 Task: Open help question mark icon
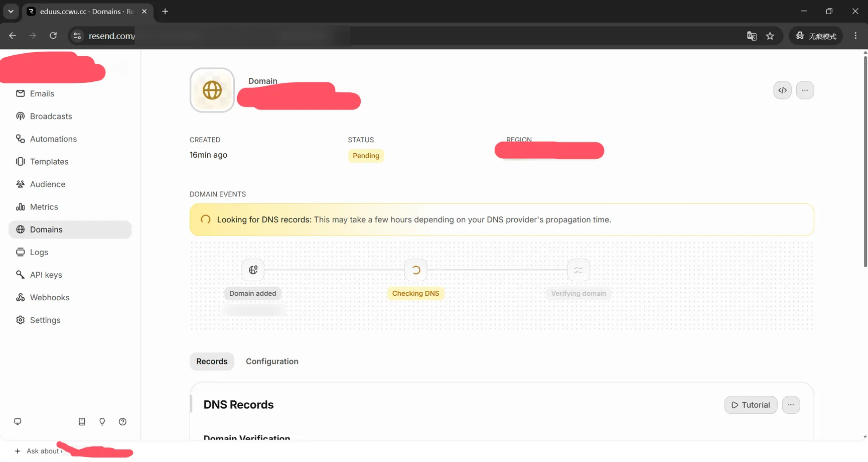122,422
